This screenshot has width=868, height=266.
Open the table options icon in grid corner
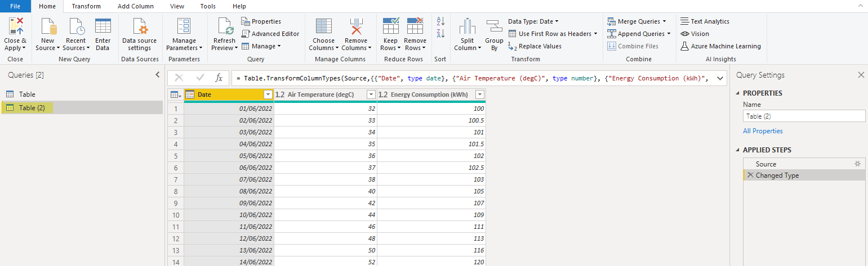[x=175, y=94]
